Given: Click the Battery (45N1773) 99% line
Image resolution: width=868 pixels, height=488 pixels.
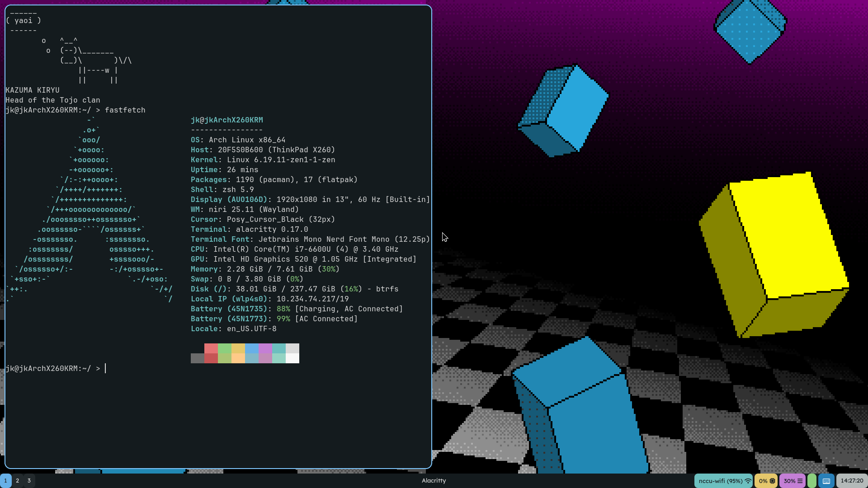Looking at the screenshot, I should [274, 319].
